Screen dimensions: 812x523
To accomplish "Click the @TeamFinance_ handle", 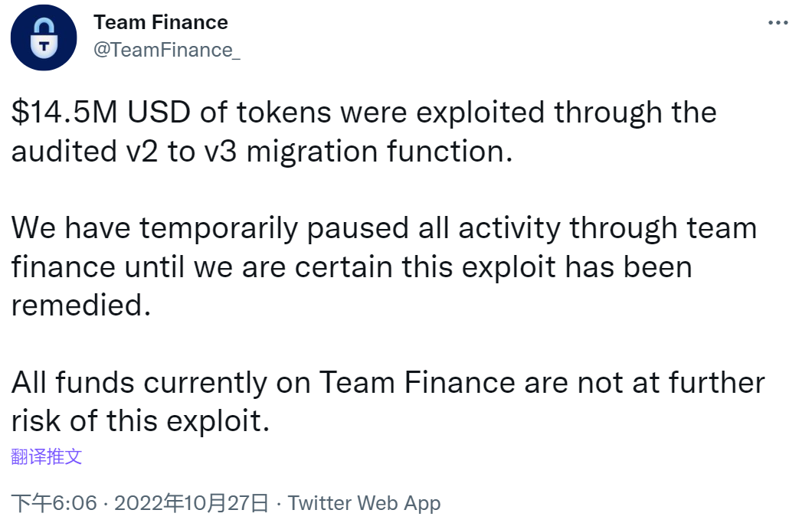I will point(166,50).
